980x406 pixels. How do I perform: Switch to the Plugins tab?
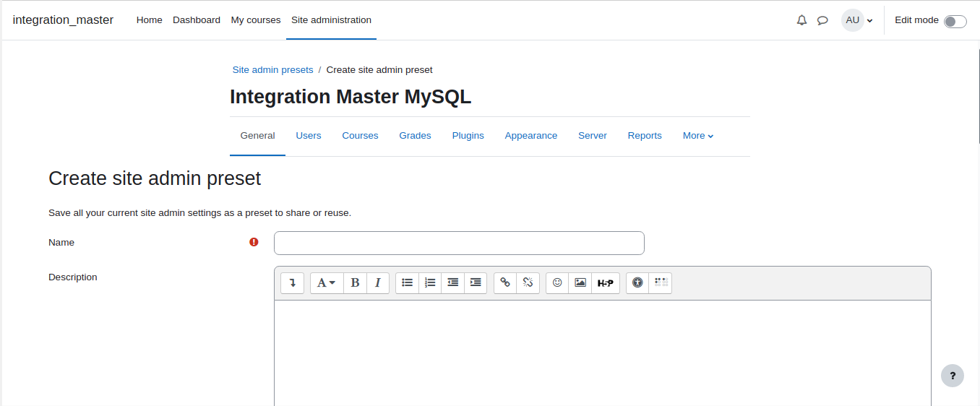pyautogui.click(x=468, y=136)
